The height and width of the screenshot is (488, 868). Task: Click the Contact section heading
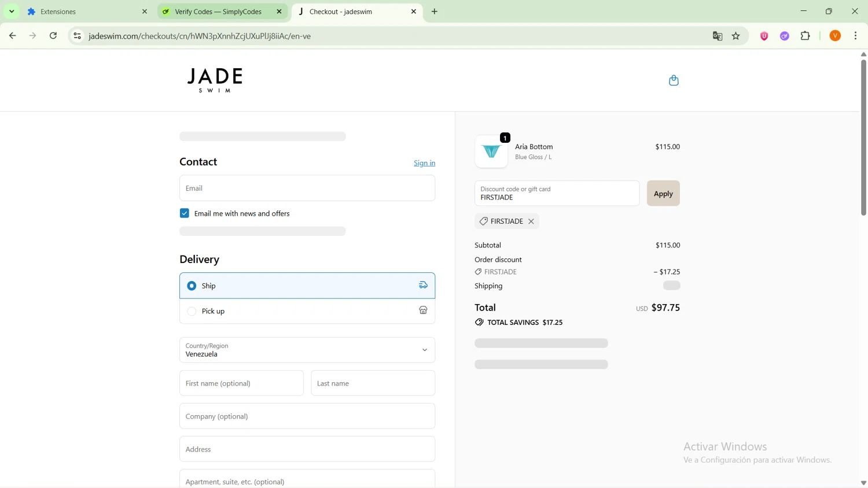coord(198,162)
